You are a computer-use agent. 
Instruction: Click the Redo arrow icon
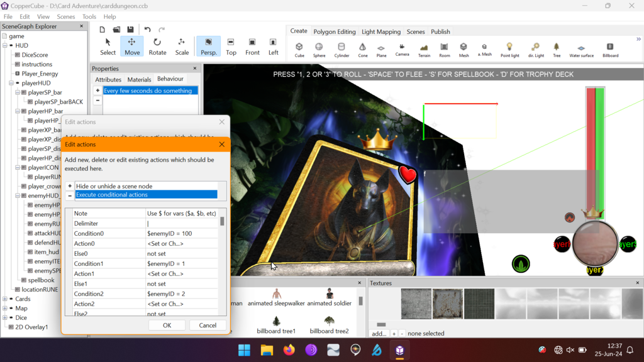(162, 30)
